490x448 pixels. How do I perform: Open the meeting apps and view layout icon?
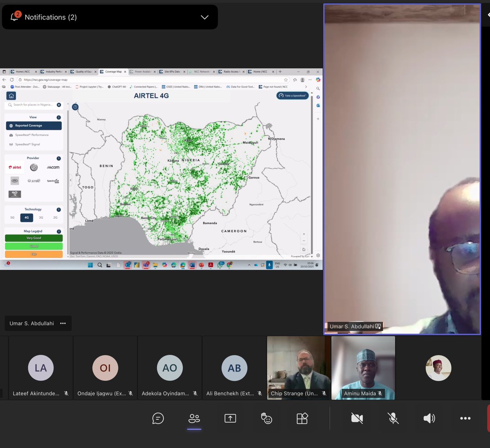[302, 418]
